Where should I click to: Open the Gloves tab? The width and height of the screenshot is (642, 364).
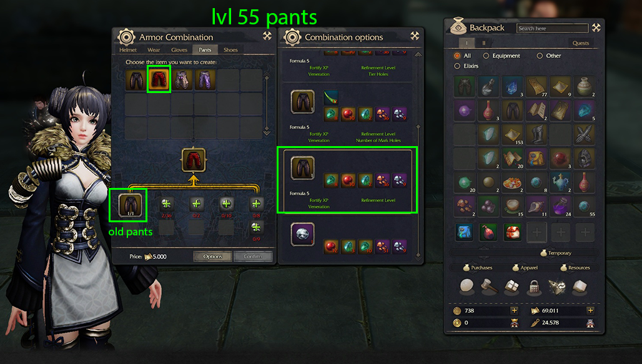pos(179,50)
